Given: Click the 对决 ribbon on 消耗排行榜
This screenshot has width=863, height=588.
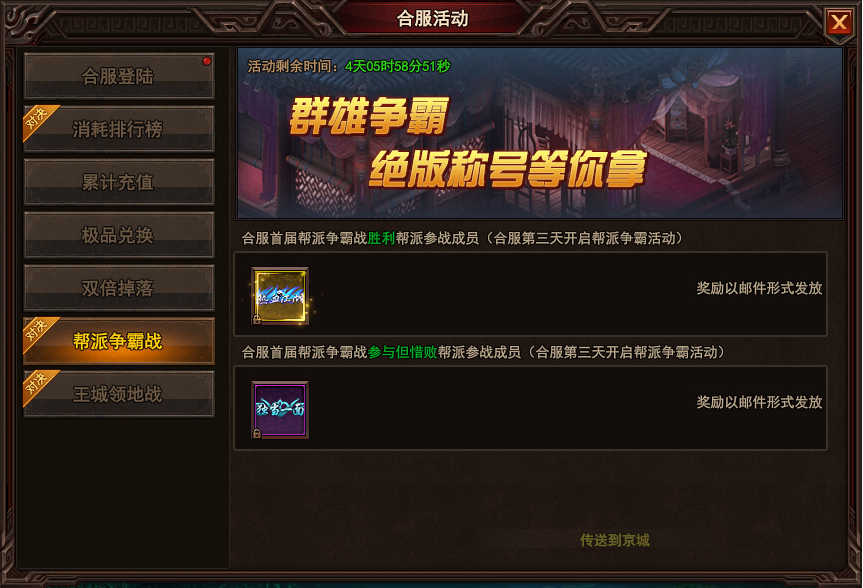Looking at the screenshot, I should click(39, 120).
